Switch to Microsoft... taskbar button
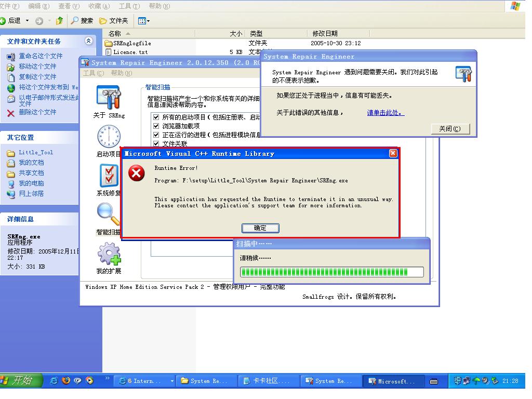532x399 pixels. pyautogui.click(x=393, y=381)
